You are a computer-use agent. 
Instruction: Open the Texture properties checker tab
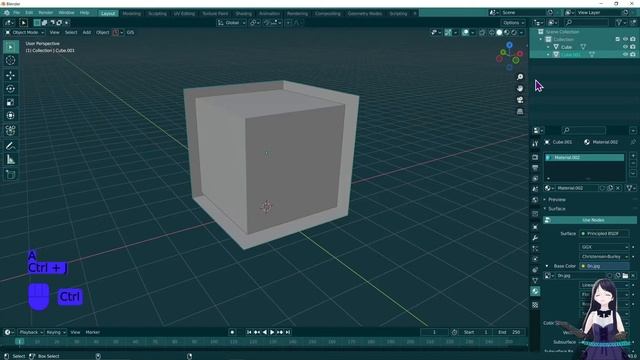point(535,305)
